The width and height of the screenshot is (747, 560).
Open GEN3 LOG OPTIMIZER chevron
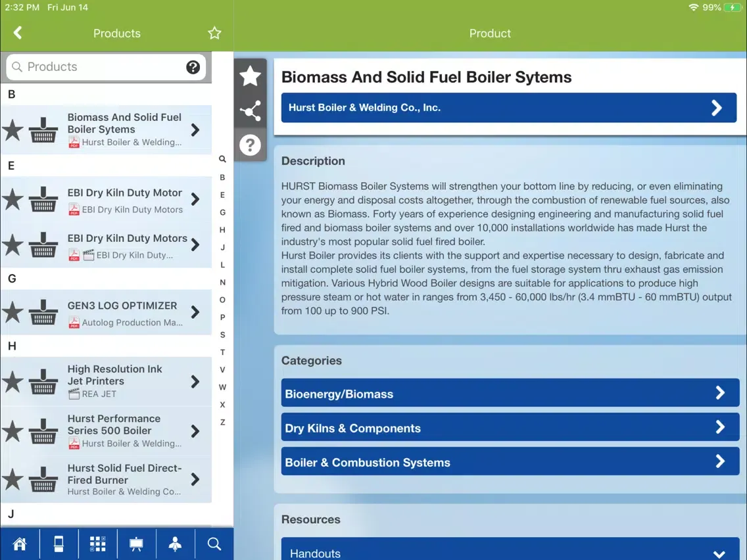[195, 312]
